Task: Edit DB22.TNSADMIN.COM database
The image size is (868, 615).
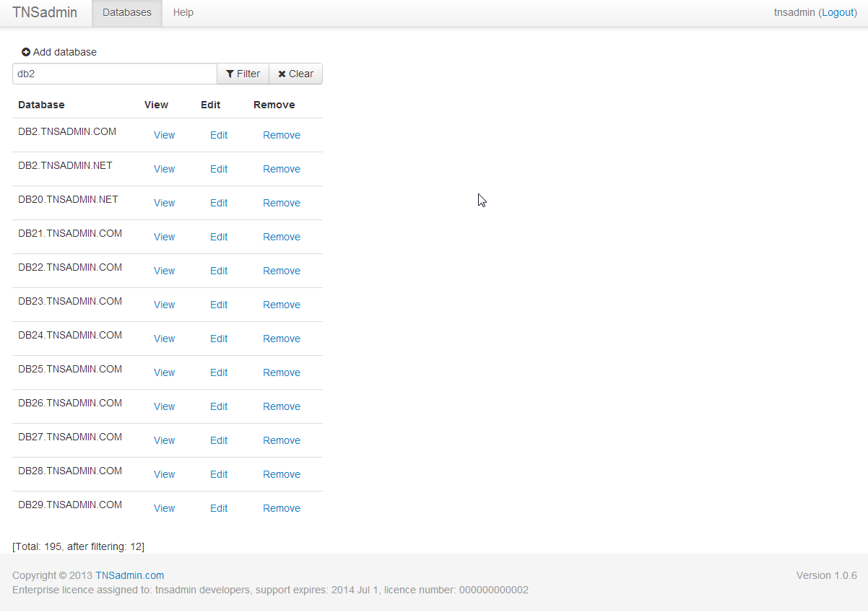Action: [x=219, y=271]
